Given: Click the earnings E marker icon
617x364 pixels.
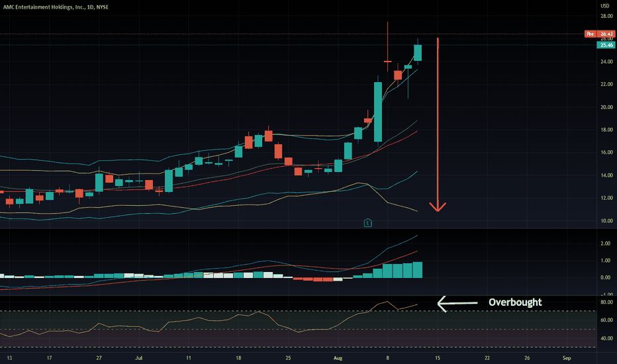Looking at the screenshot, I should (367, 223).
